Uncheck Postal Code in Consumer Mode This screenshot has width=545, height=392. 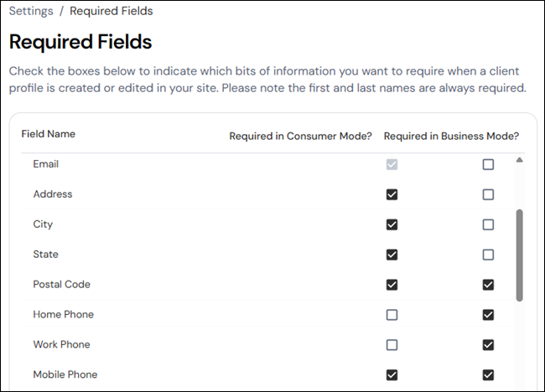point(392,285)
